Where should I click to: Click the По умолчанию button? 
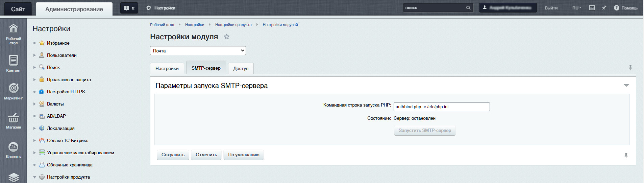point(244,155)
